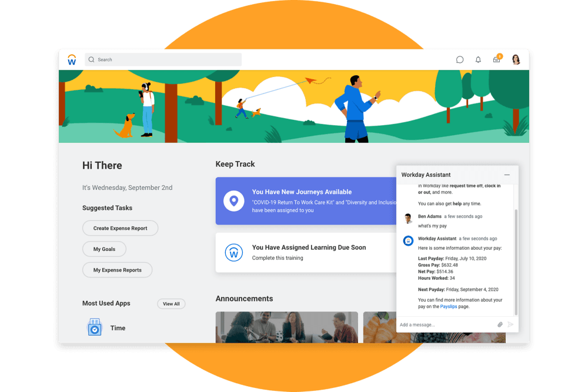Click the Workday Assistant panel title
Screen dimensions: 588x392
click(426, 175)
